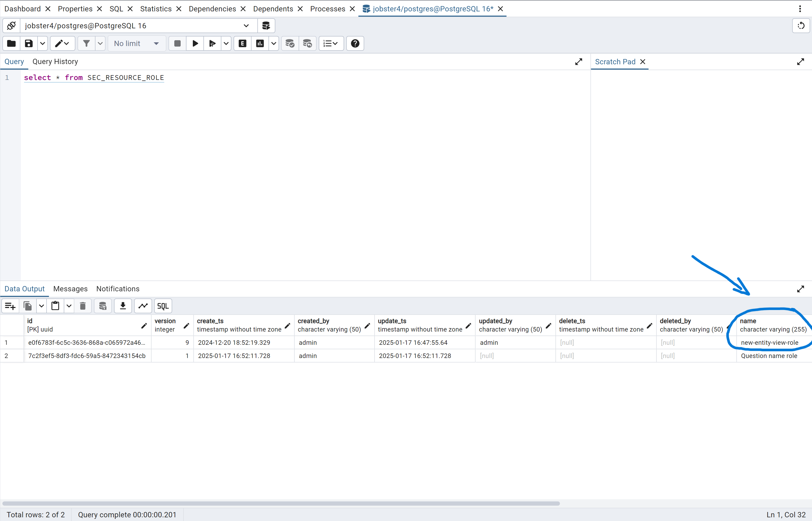The width and height of the screenshot is (812, 521).
Task: Expand the Paste options arrow
Action: click(69, 306)
